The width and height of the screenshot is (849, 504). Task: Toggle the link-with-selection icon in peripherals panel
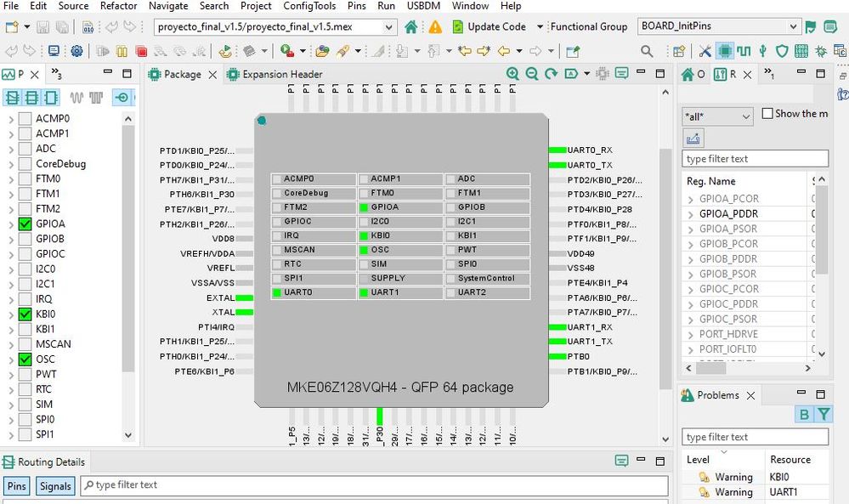(x=122, y=98)
